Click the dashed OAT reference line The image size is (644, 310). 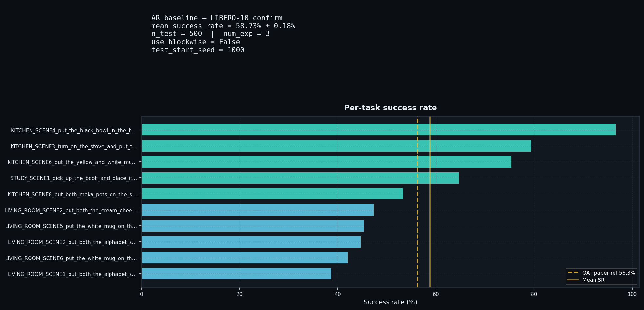pos(418,202)
